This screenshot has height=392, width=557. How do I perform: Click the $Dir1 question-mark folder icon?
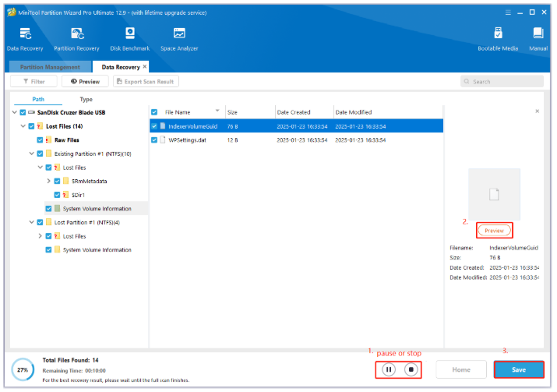(65, 195)
